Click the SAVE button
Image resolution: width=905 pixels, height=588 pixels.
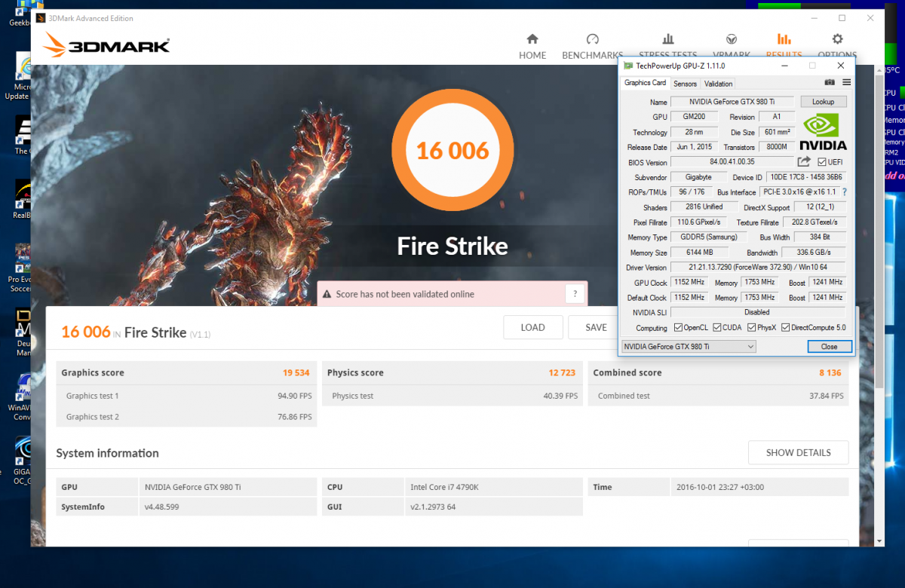click(x=596, y=327)
